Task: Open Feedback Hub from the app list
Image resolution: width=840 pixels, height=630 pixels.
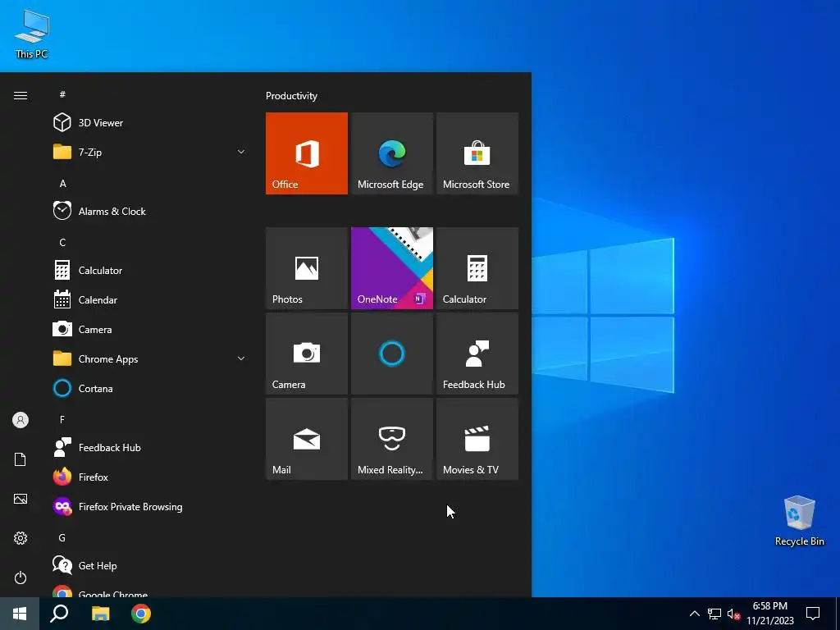Action: [149, 447]
